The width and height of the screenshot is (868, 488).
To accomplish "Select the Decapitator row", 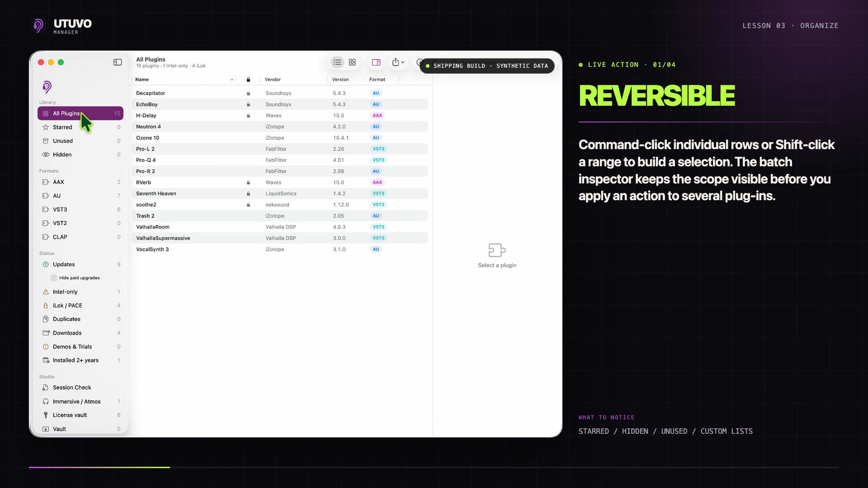I will tap(280, 93).
